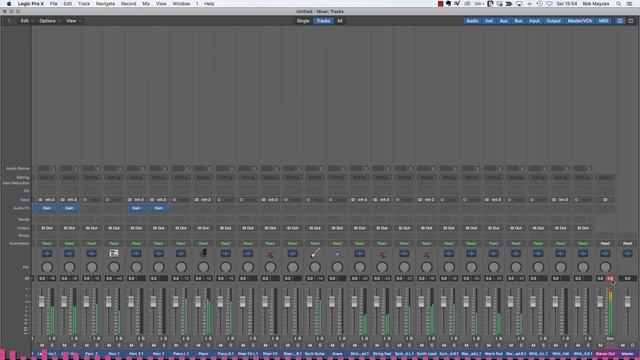640x360 pixels.
Task: Click the Master channel strip icon
Action: coord(627,253)
